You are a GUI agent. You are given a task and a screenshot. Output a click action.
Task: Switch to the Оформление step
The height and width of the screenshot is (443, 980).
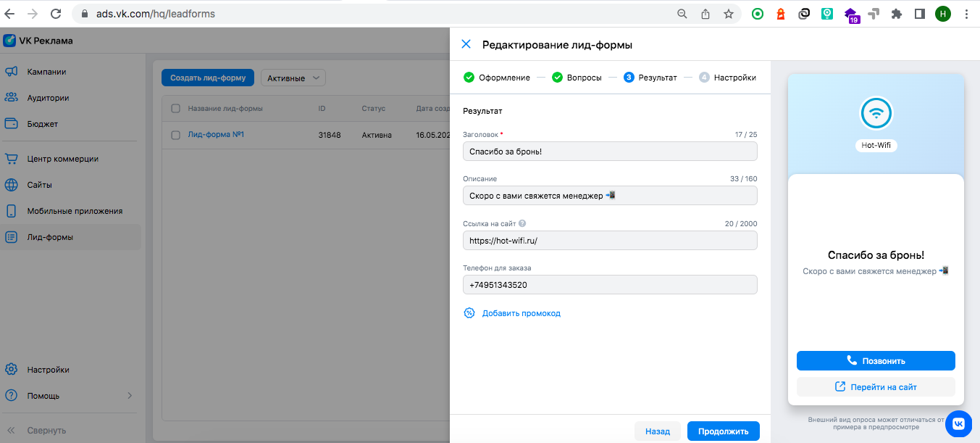coord(497,78)
